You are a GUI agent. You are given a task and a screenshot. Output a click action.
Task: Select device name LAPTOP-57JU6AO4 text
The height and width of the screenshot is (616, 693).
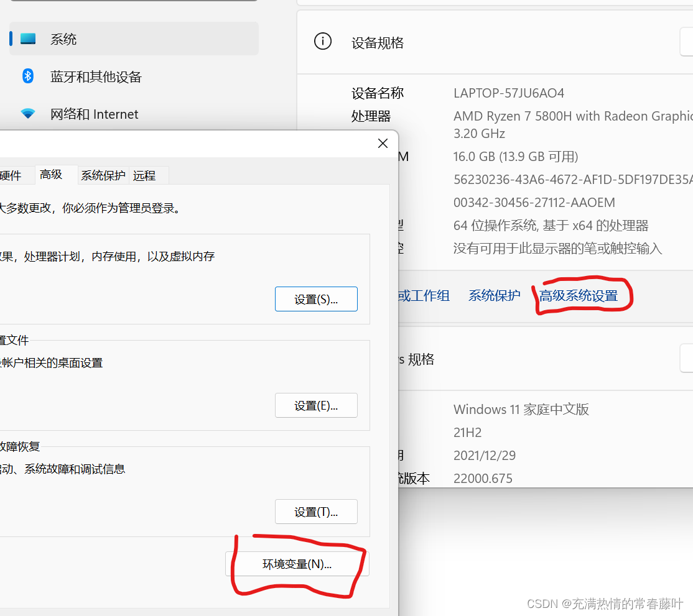pyautogui.click(x=509, y=93)
